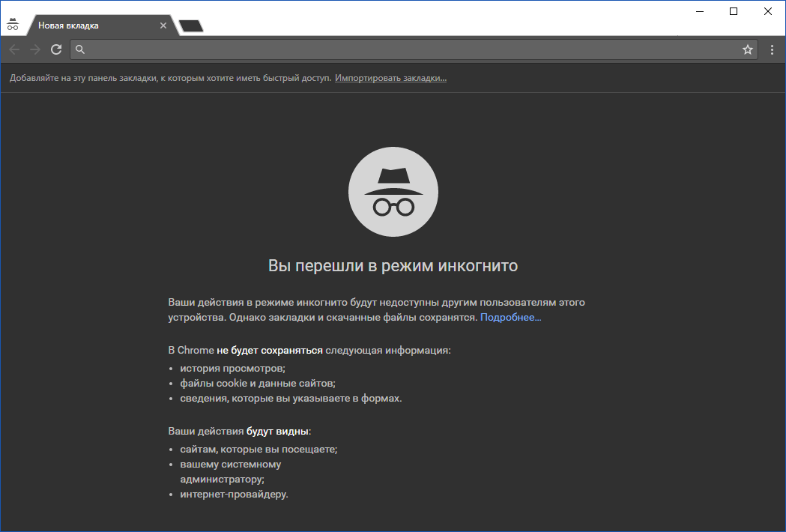Open the Подробнее link about incognito
Viewport: 786px width, 532px height.
516,317
